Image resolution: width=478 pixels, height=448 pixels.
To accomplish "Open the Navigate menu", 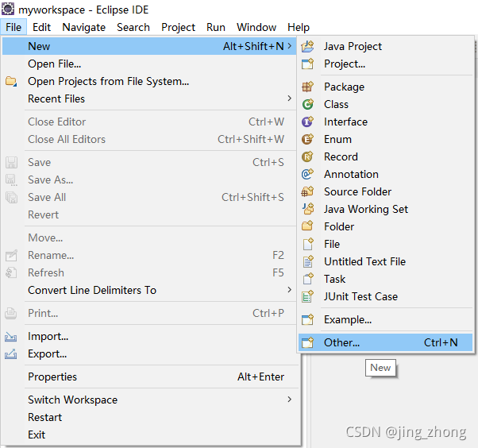I will (x=84, y=27).
